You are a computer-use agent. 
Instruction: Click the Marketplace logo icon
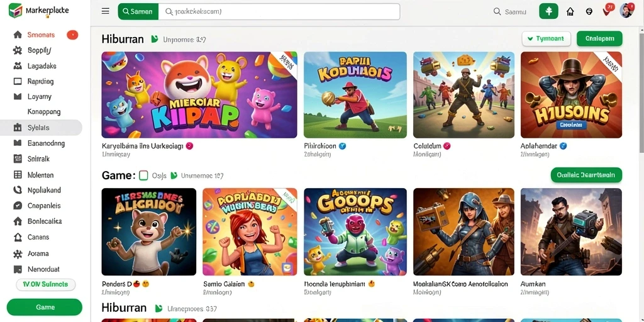pyautogui.click(x=16, y=10)
